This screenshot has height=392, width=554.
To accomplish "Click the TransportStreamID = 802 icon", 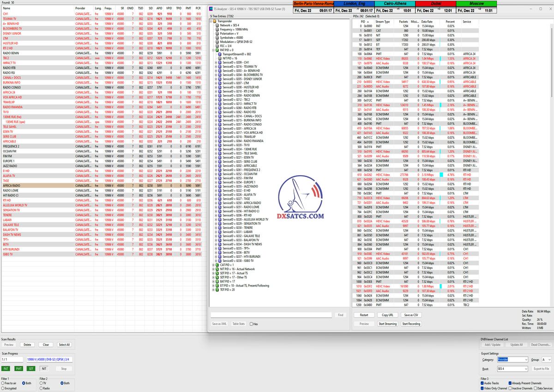I will pyautogui.click(x=220, y=54).
